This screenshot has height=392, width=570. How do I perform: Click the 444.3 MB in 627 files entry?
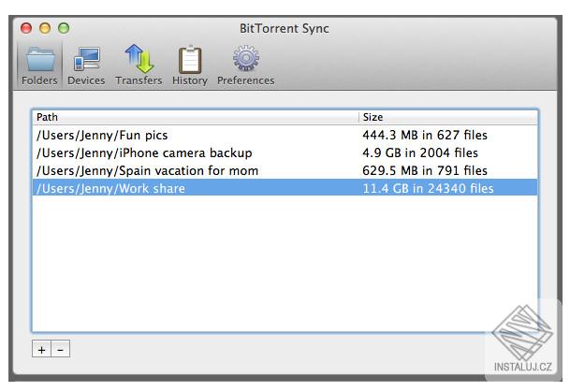click(425, 135)
